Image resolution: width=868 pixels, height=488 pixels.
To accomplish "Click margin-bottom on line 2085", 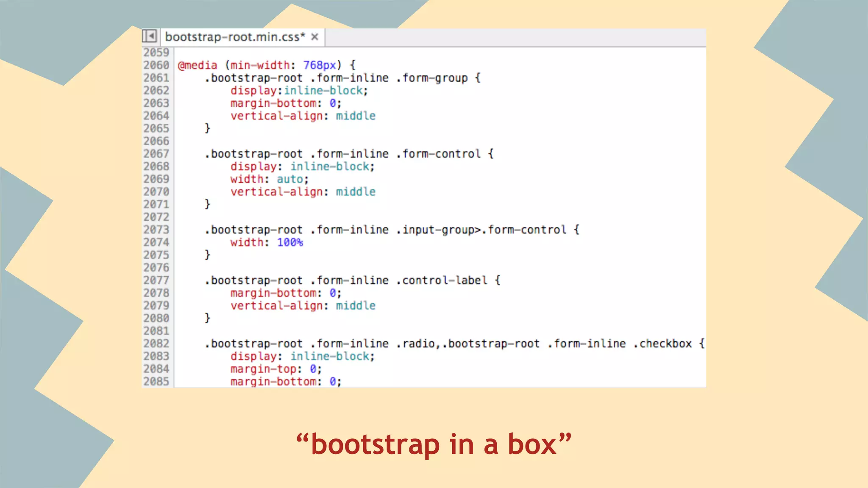I will [273, 382].
